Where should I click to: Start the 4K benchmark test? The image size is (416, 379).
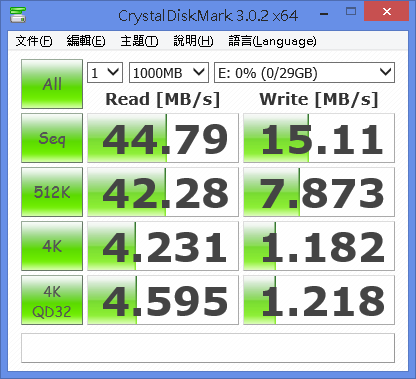(x=52, y=246)
